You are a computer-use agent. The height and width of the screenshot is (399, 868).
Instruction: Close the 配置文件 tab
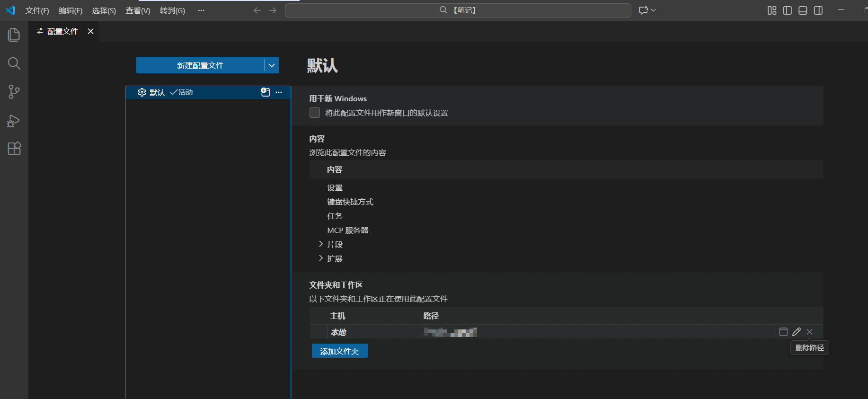91,31
